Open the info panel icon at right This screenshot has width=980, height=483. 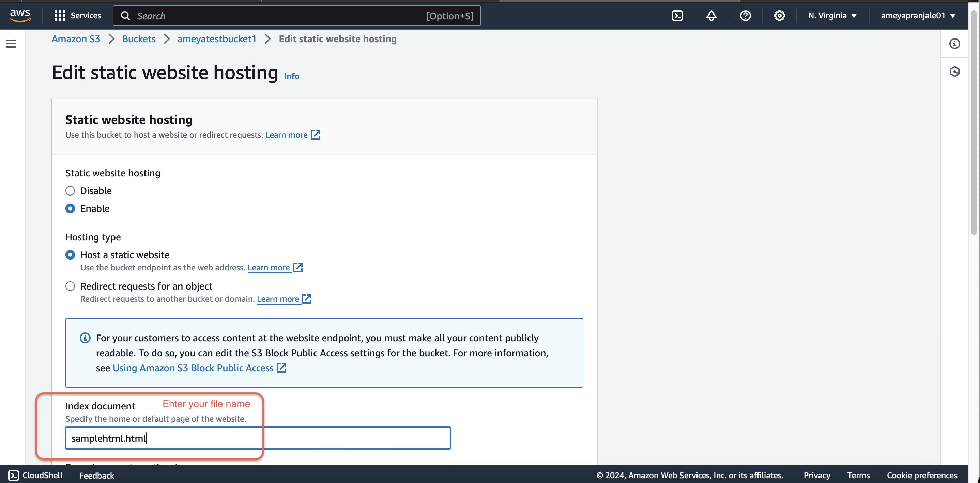point(954,44)
